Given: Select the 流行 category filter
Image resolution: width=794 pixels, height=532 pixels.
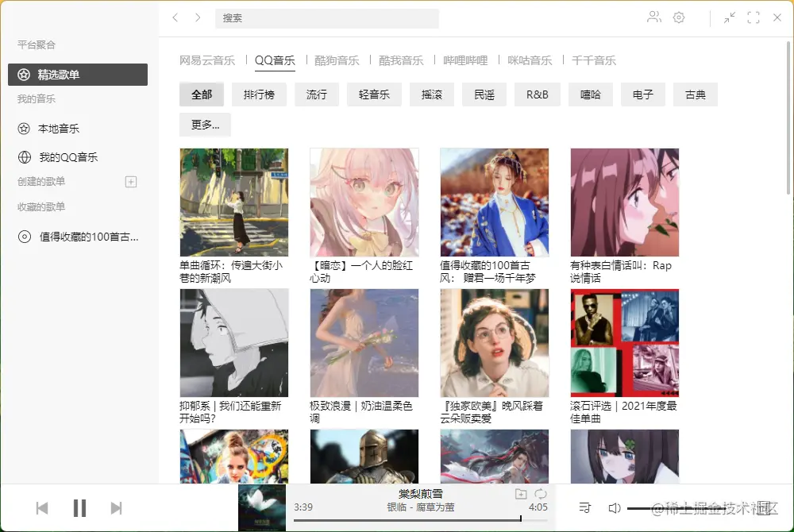Looking at the screenshot, I should 317,94.
